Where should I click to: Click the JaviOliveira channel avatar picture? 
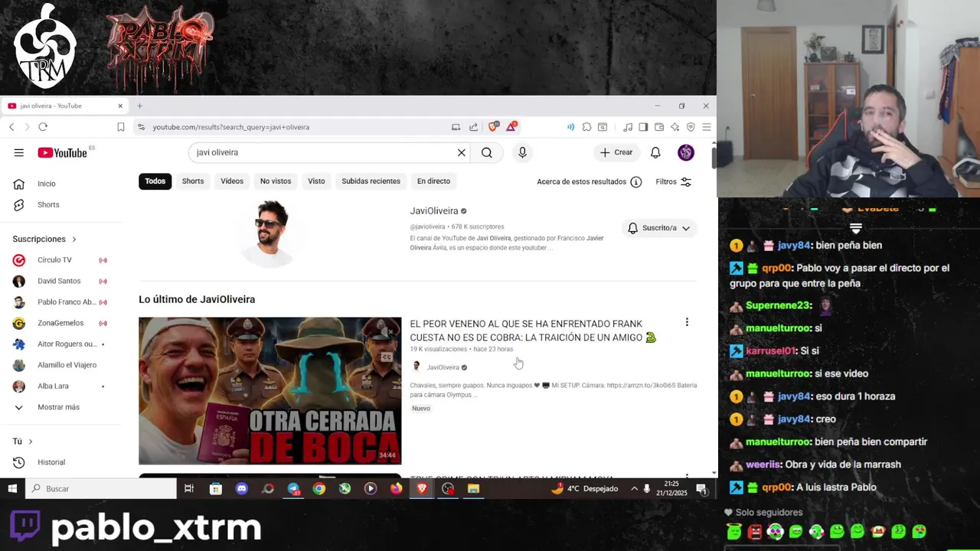(270, 233)
